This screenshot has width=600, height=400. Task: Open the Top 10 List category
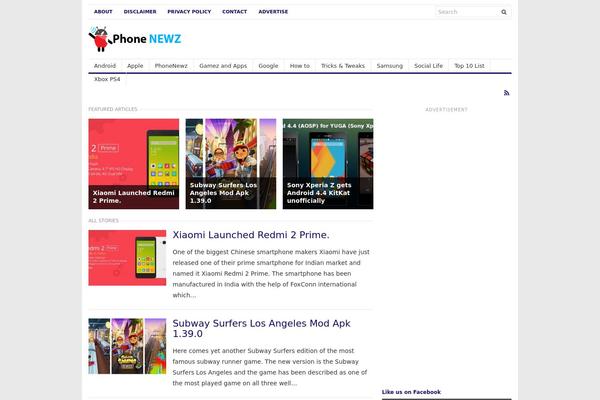469,66
